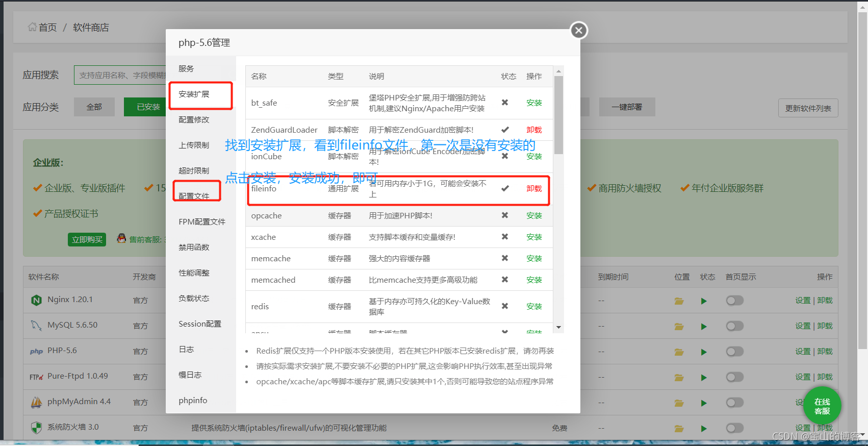868x446 pixels.
Task: Enable homepage display for MySQL 5.6.50
Action: 734,326
